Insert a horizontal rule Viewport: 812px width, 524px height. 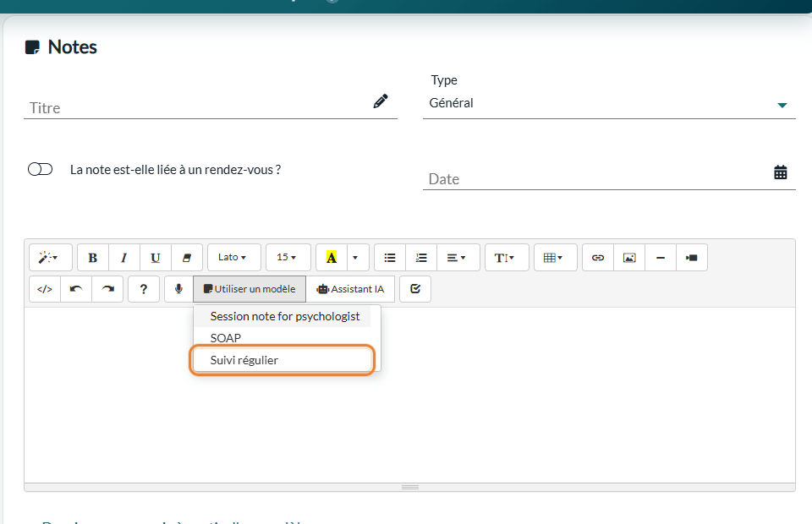(x=661, y=258)
